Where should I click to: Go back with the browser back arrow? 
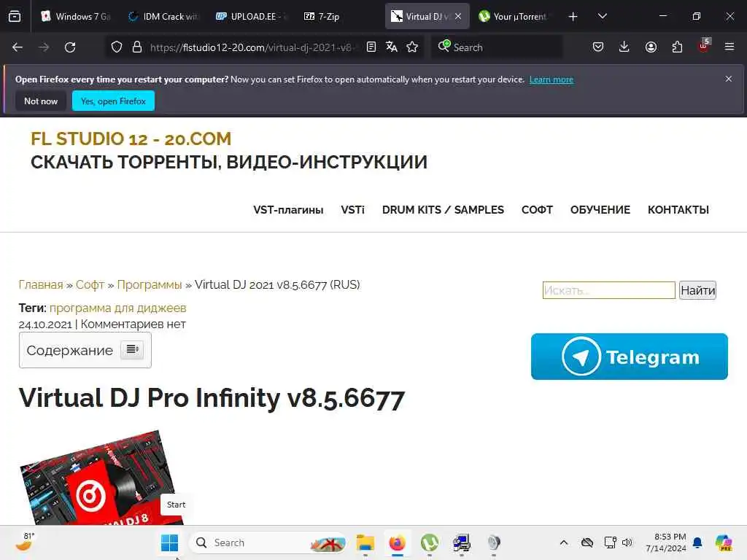[18, 47]
